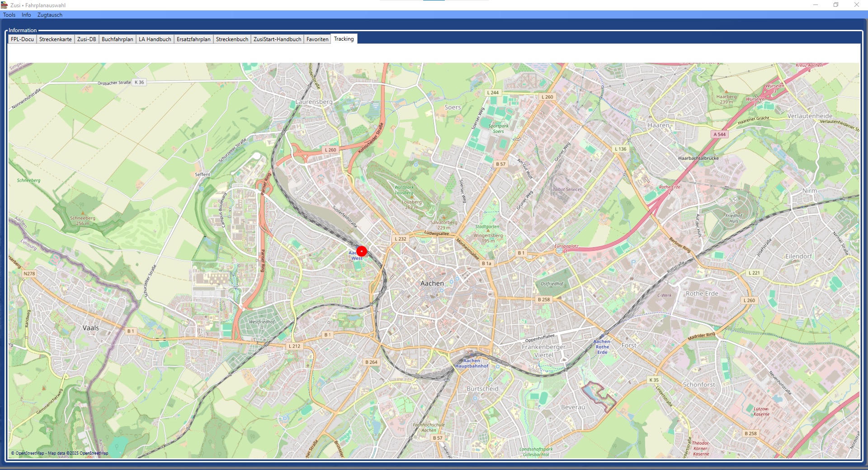Screen dimensions: 868x470
Task: Select the Streckenkarte tab
Action: click(x=55, y=39)
